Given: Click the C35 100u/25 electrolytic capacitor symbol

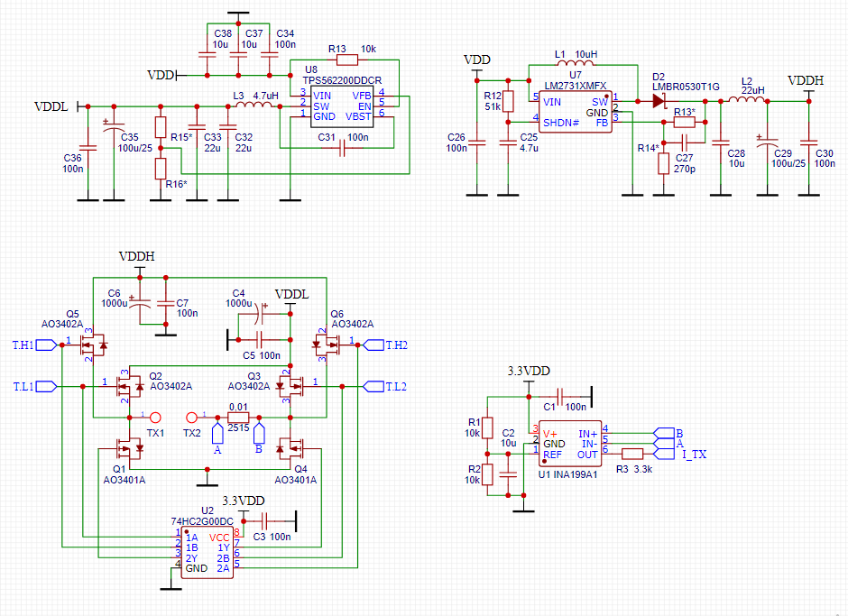Looking at the screenshot, I should (x=114, y=127).
